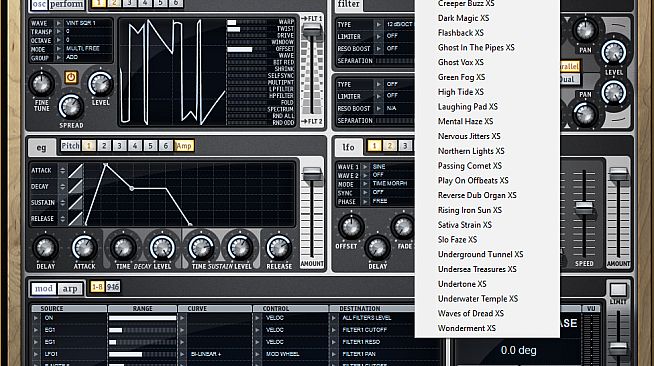654x366 pixels.
Task: Click the Sustain curve shape icon
Action: click(75, 203)
